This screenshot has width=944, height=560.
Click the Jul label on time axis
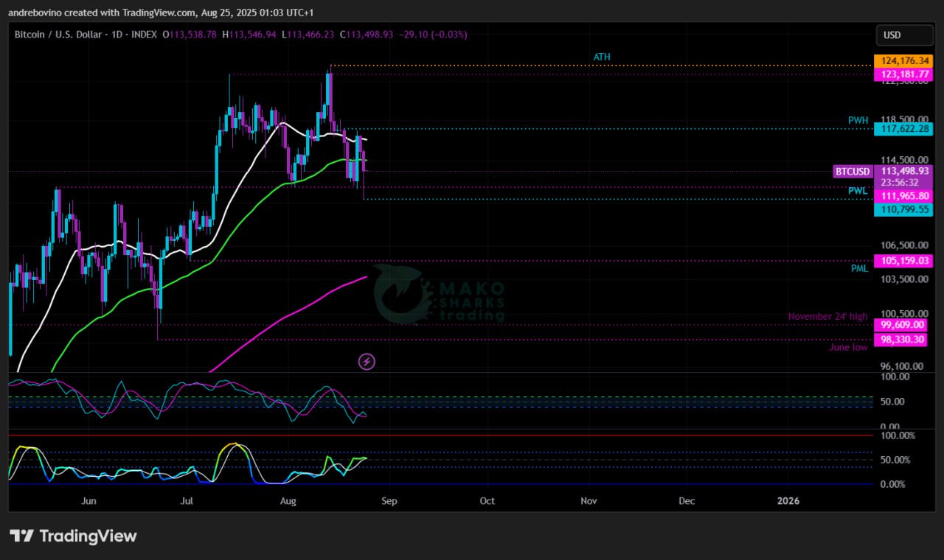(187, 501)
